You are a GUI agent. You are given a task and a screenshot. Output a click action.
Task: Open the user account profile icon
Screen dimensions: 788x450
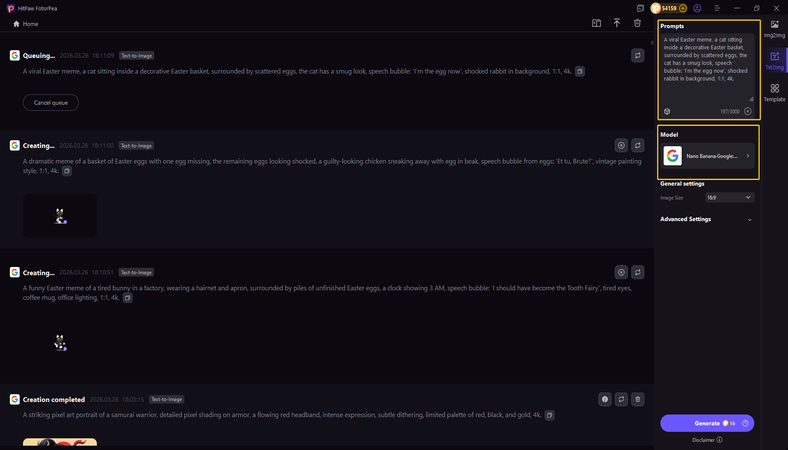pyautogui.click(x=697, y=8)
